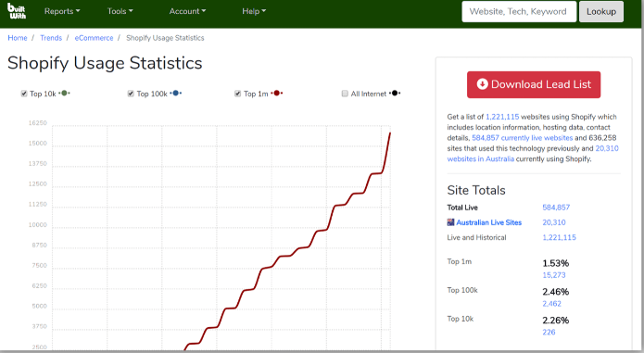Click the Australian flag icon

(450, 222)
